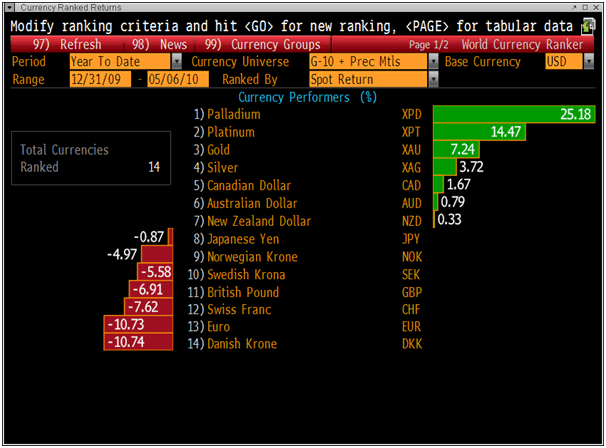The width and height of the screenshot is (606, 448).
Task: Click the NZD ticker code
Action: [x=412, y=221]
